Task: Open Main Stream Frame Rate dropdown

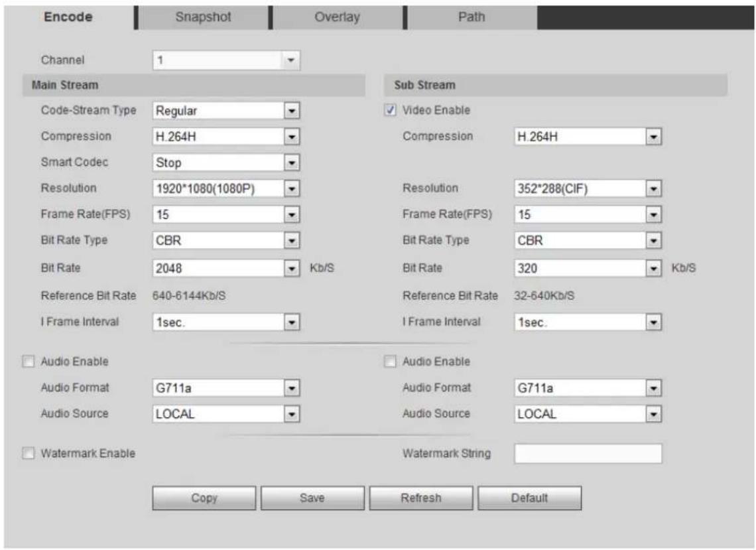Action: tap(226, 215)
